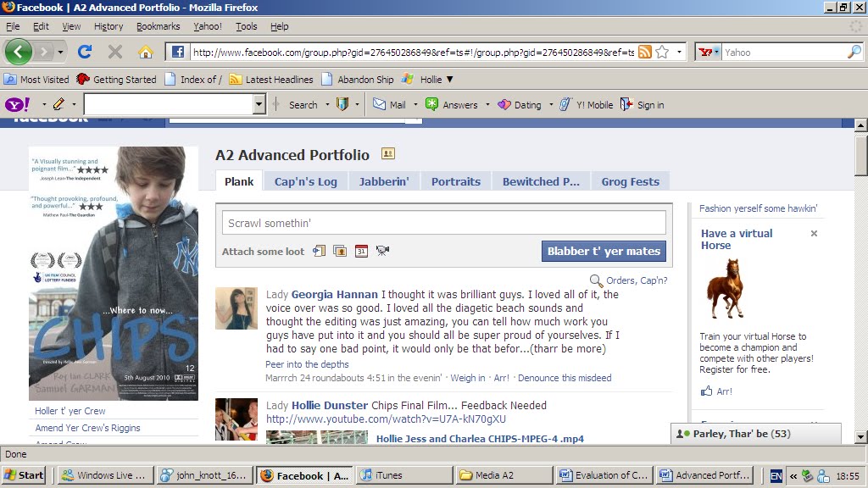Open the Bookmarks menu
868x488 pixels.
(159, 26)
